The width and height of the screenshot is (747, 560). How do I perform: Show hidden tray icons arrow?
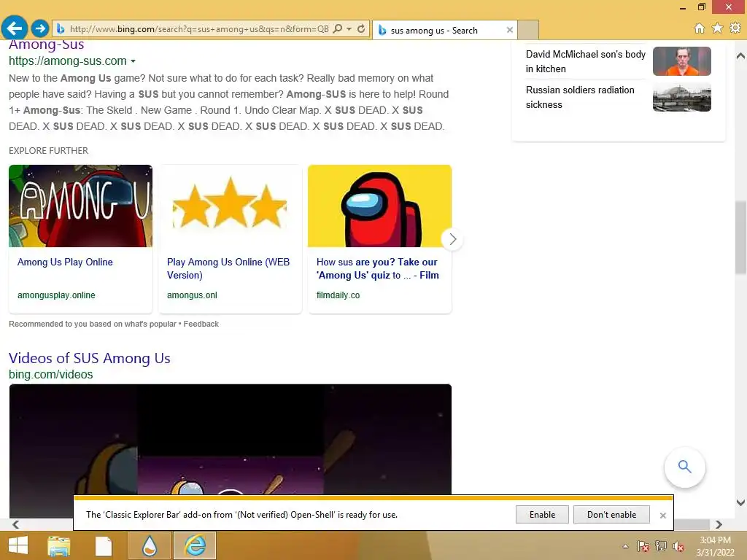[x=625, y=546]
